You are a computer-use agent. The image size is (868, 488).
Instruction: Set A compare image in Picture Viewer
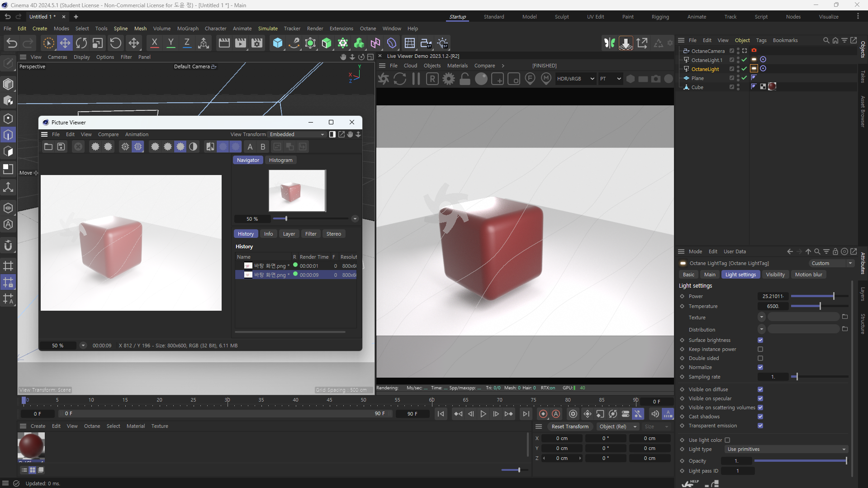[x=250, y=147]
